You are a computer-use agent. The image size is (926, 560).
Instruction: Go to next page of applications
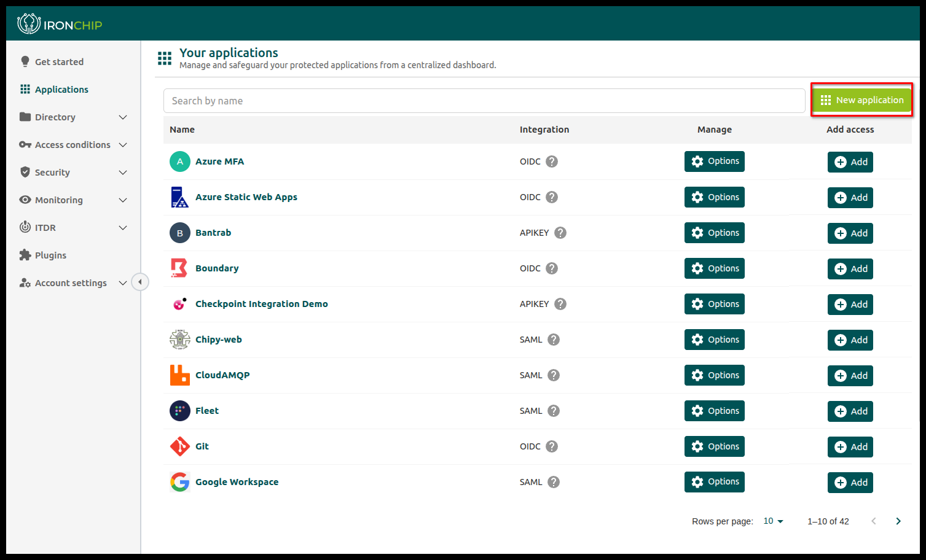click(898, 521)
